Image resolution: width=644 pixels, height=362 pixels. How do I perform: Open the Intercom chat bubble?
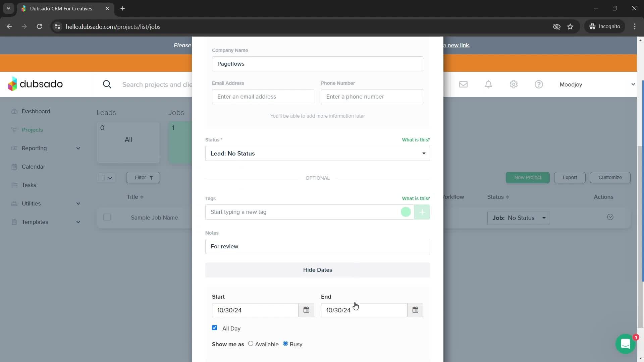pos(625,344)
